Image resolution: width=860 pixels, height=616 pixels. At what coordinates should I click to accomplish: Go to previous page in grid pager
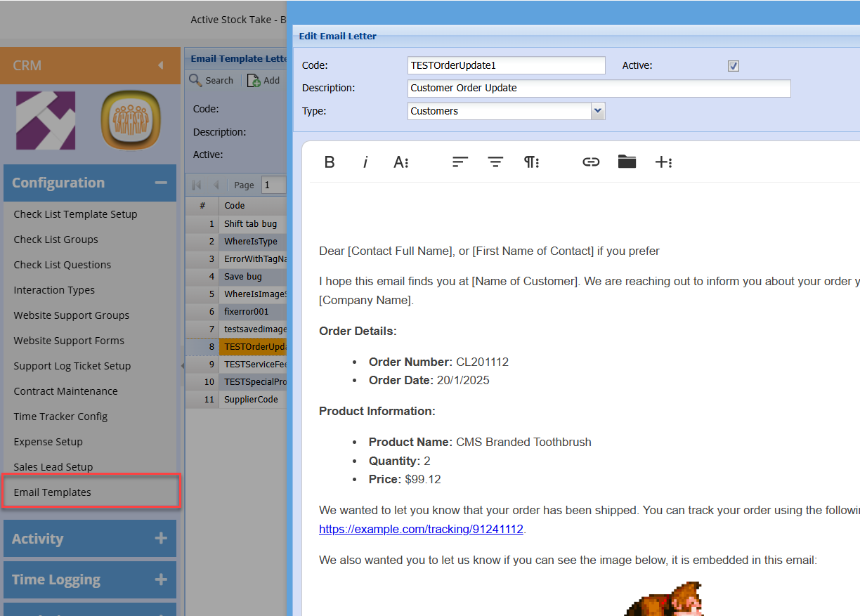(216, 185)
